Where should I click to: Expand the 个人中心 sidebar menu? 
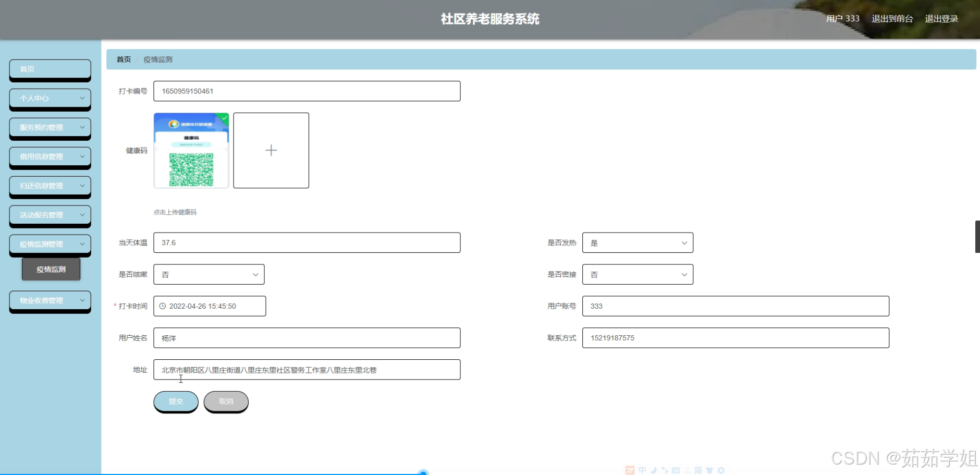coord(50,99)
